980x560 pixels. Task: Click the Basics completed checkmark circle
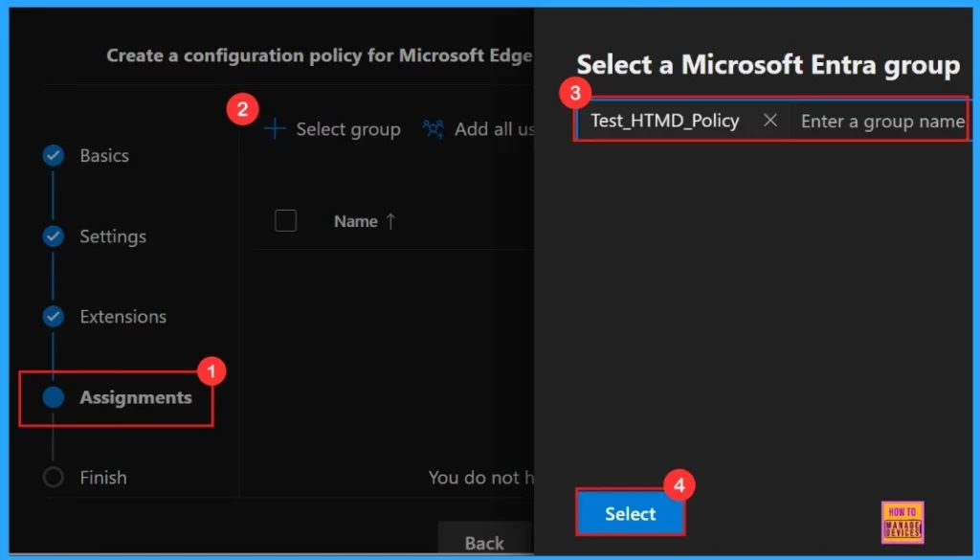click(x=54, y=156)
